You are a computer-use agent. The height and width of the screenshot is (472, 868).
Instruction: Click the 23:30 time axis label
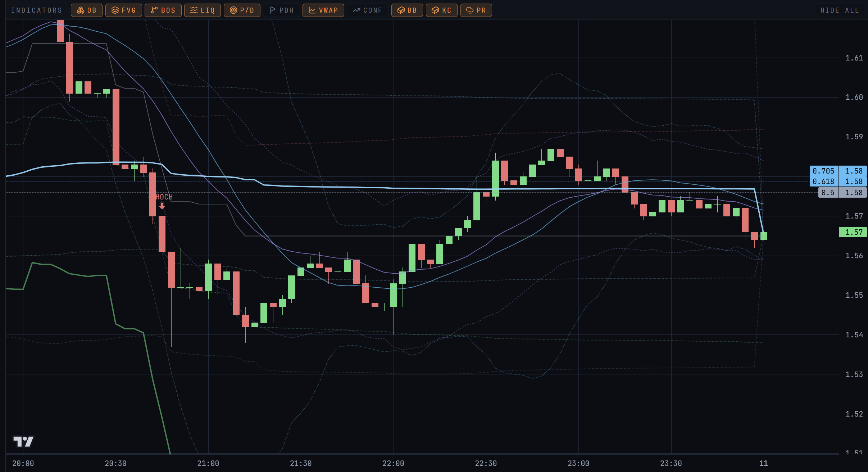pyautogui.click(x=671, y=463)
